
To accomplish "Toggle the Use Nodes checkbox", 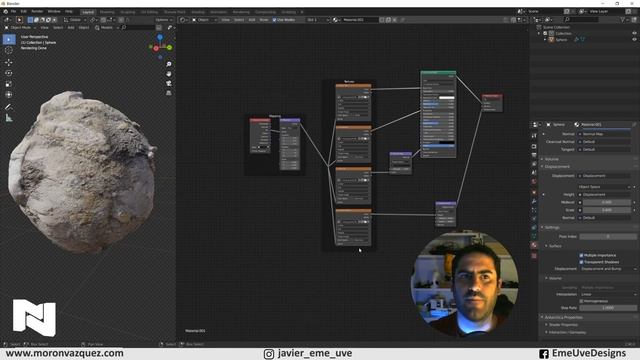I will [x=275, y=20].
